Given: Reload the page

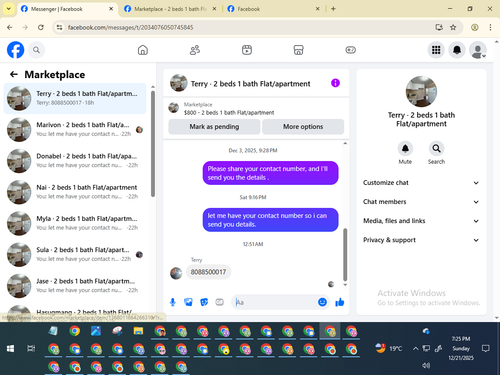Looking at the screenshot, I should [41, 27].
